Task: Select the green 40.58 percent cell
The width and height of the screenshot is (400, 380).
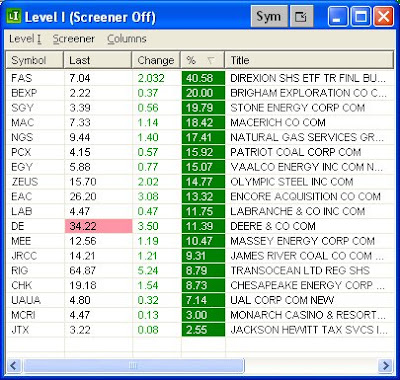Action: coord(203,78)
